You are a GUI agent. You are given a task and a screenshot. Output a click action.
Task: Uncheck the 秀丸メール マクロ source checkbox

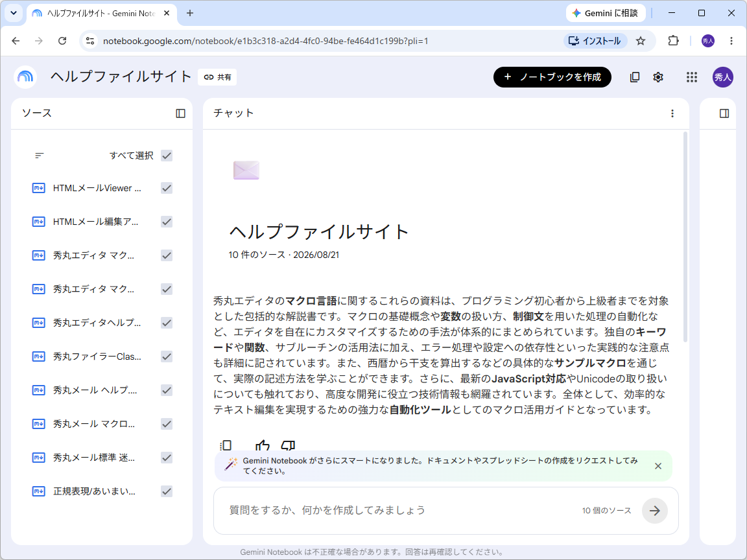166,424
